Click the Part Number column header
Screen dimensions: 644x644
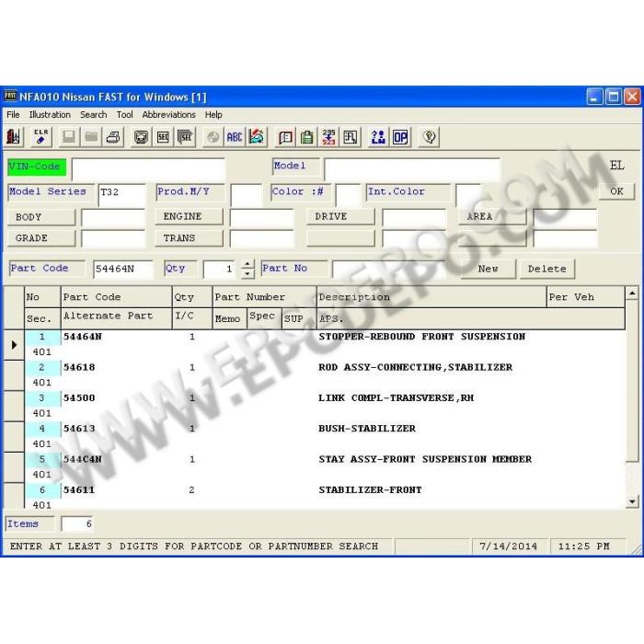tap(265, 297)
